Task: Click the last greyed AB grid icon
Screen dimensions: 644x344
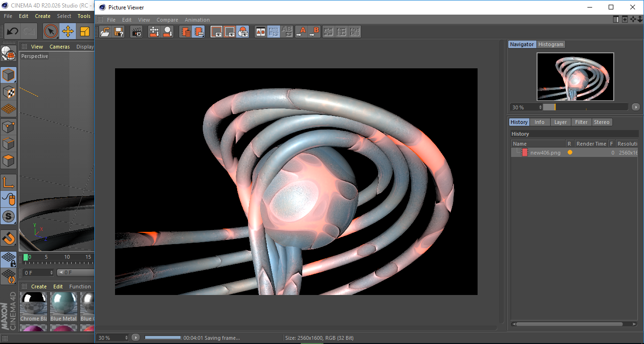Action: (x=355, y=32)
